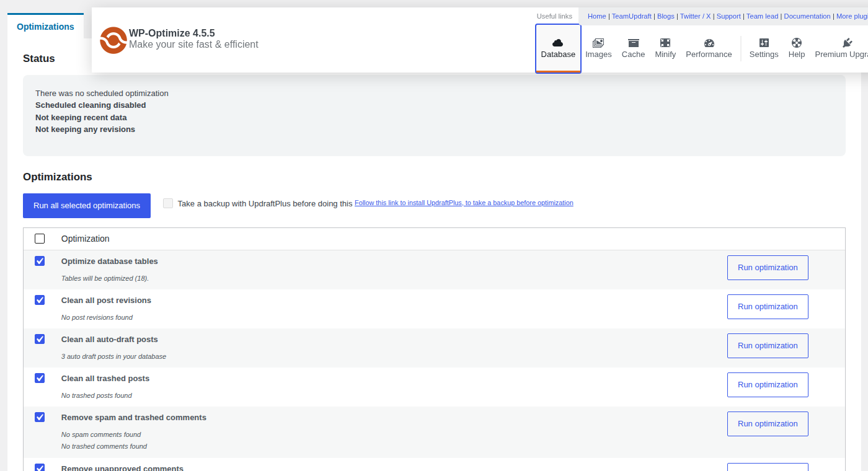Viewport: 868px width, 471px height.
Task: Open the Support link
Action: (728, 16)
